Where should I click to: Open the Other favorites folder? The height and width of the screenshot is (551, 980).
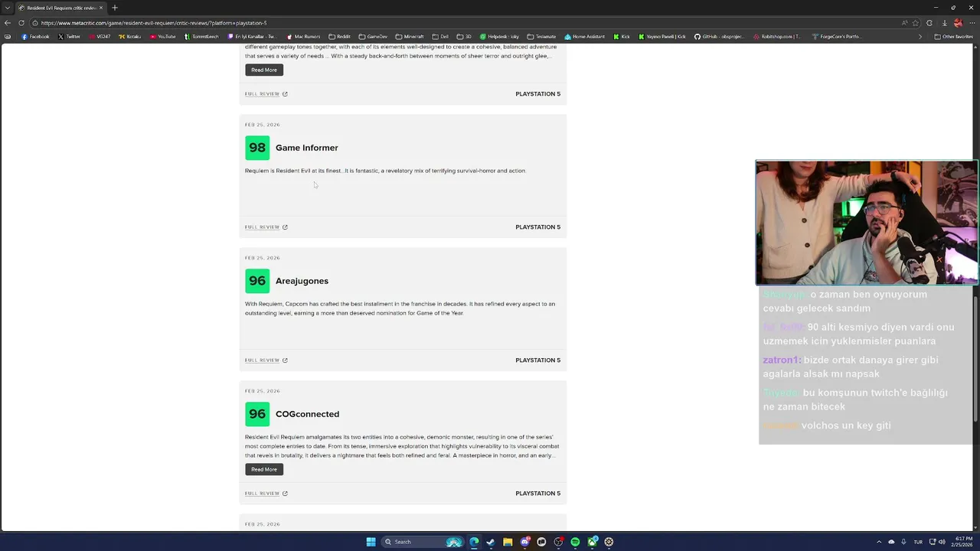(x=954, y=37)
